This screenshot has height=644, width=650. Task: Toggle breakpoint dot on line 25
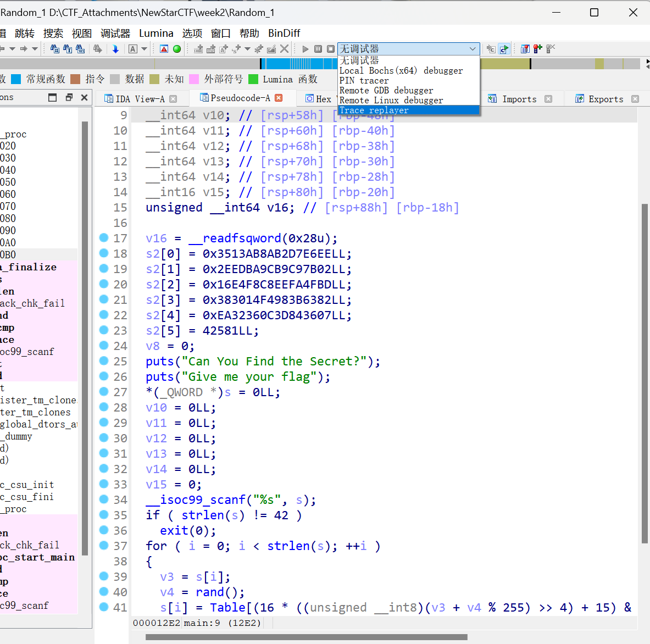(103, 361)
